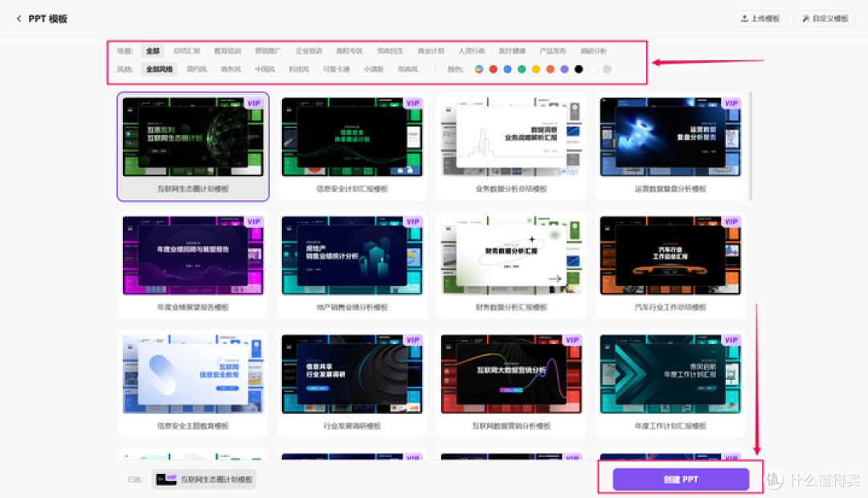
Task: Pick the yellow color swatch
Action: pos(536,69)
